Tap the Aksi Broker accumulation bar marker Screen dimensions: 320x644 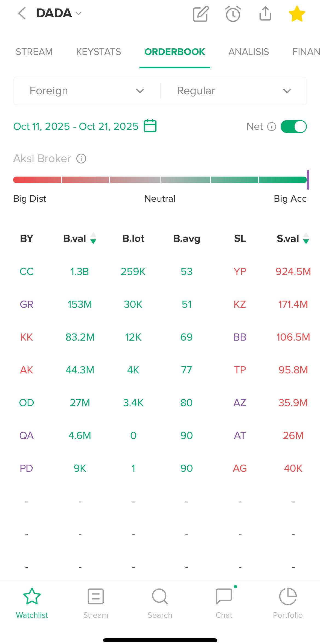click(x=308, y=180)
